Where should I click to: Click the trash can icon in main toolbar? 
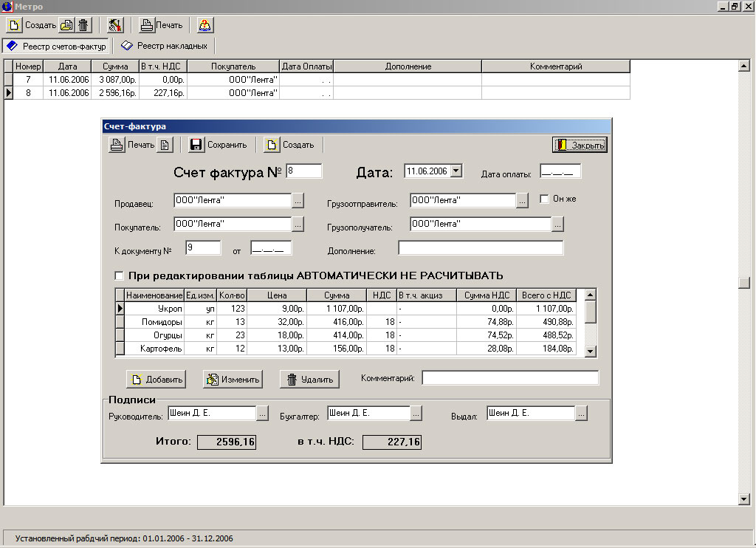[x=83, y=25]
